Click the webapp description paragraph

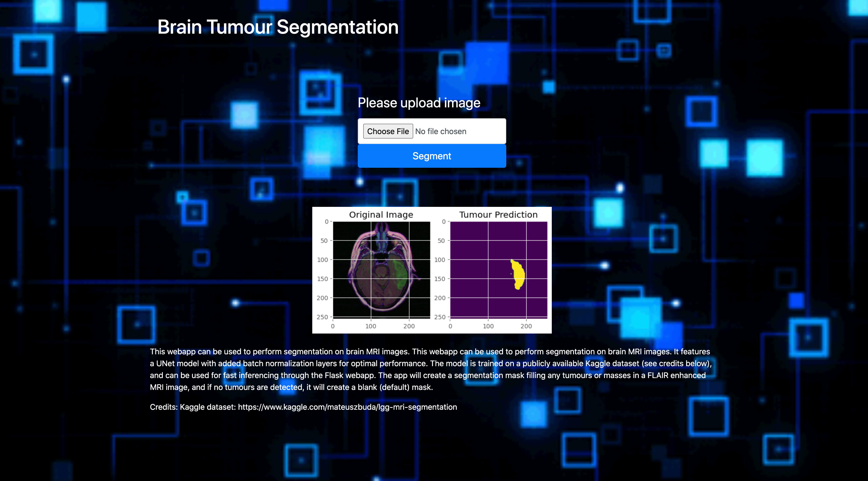tap(431, 369)
